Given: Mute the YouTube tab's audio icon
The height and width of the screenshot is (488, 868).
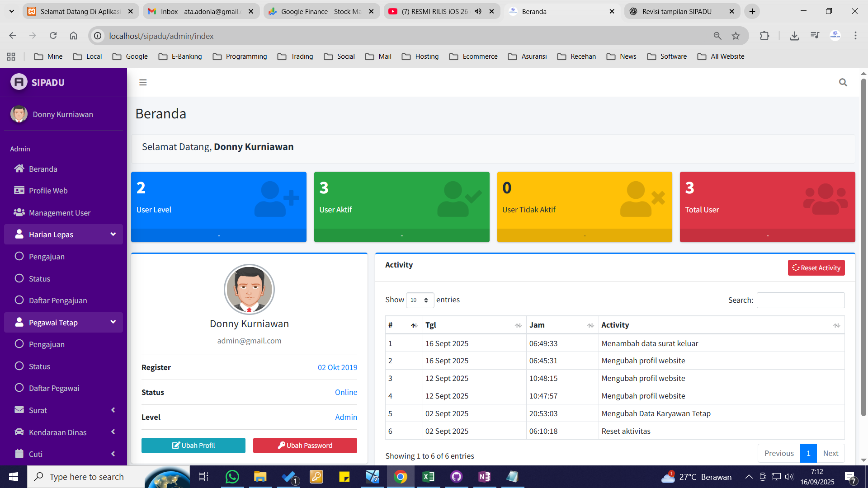Looking at the screenshot, I should [x=478, y=11].
